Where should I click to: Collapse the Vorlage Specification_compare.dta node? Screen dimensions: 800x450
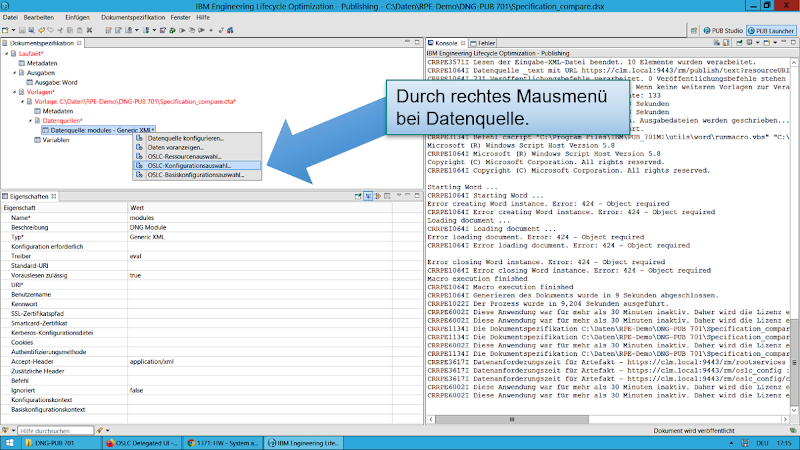22,102
